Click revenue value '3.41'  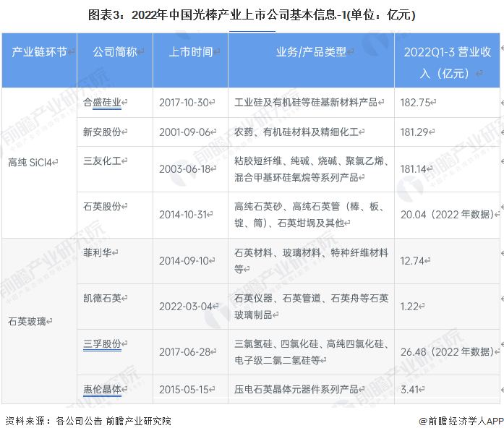click(x=409, y=390)
